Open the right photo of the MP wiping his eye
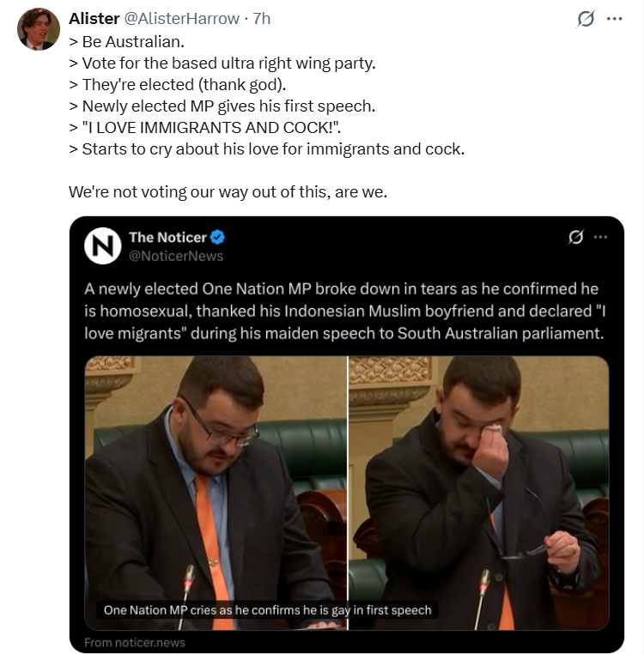644x654 pixels. pos(479,493)
